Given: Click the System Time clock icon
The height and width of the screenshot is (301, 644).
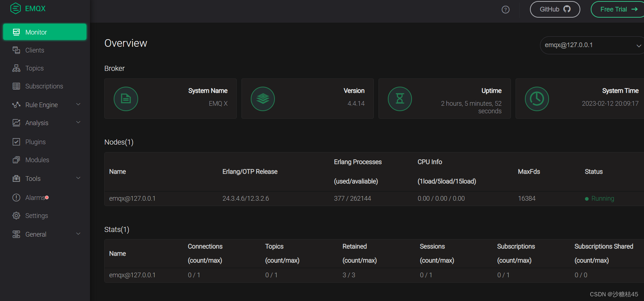Looking at the screenshot, I should 537,99.
